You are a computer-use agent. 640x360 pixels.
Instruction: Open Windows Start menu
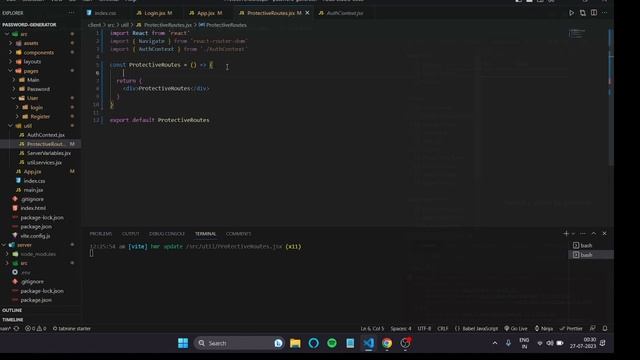[x=183, y=343]
